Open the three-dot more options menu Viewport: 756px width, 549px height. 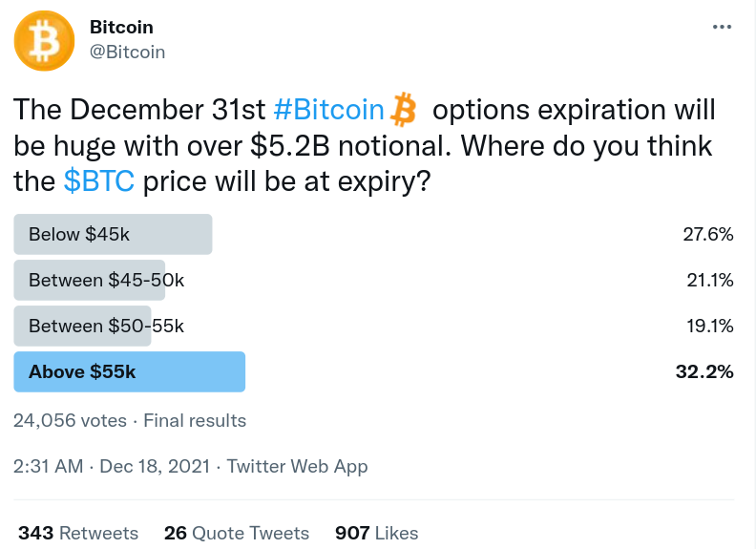point(722,27)
